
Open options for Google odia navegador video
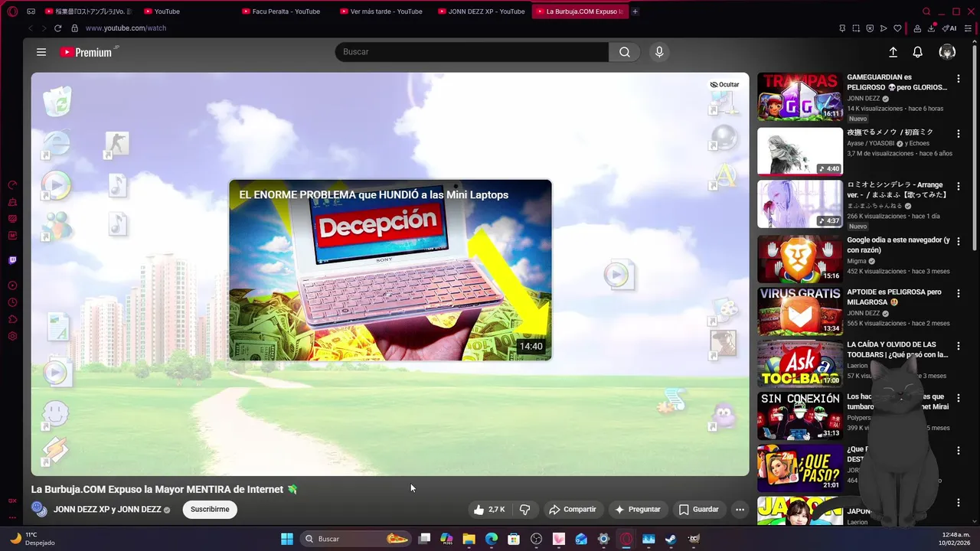pos(958,241)
